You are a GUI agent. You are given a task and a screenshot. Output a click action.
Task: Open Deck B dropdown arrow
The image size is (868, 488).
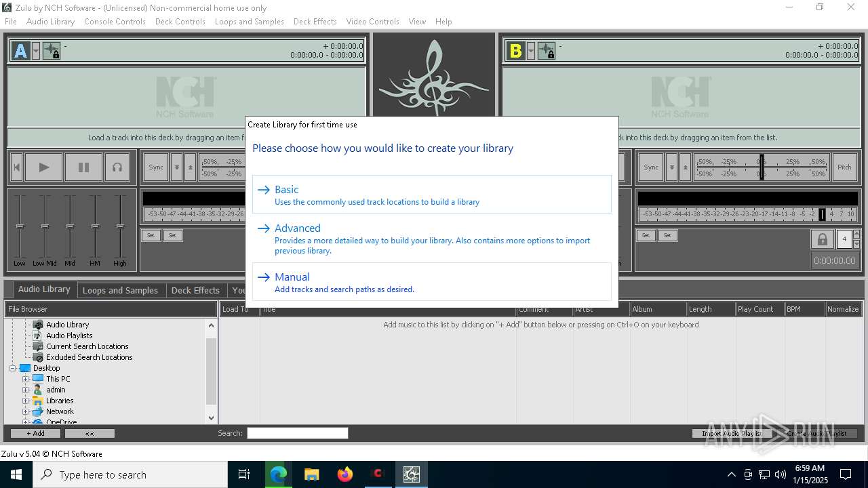point(531,51)
